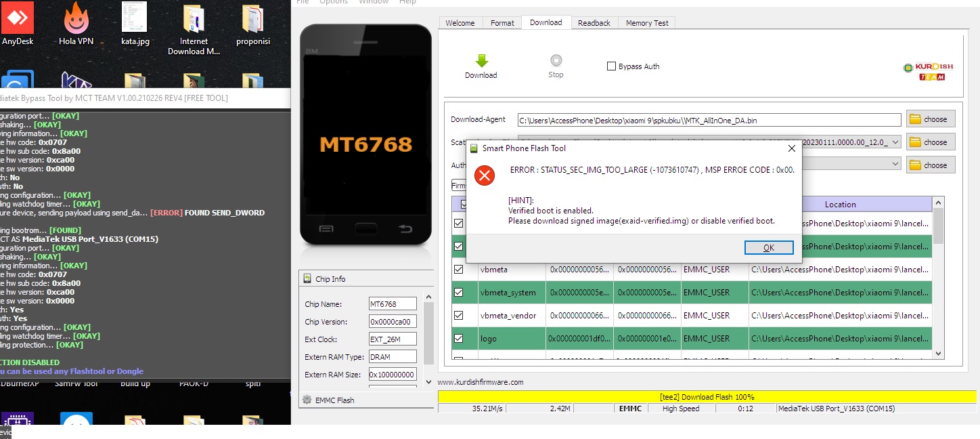The width and height of the screenshot is (980, 439).
Task: Open Internet Download Manager folder icon
Action: [x=194, y=18]
